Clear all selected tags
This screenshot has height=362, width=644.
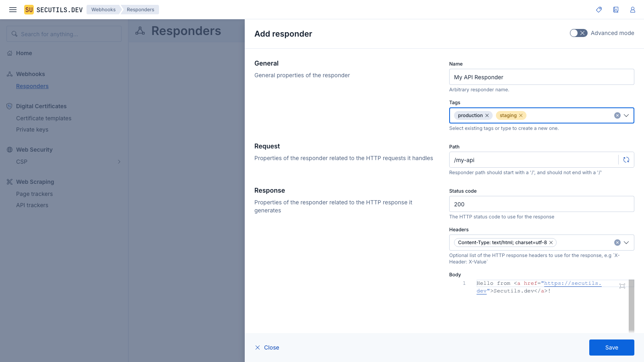pos(617,115)
